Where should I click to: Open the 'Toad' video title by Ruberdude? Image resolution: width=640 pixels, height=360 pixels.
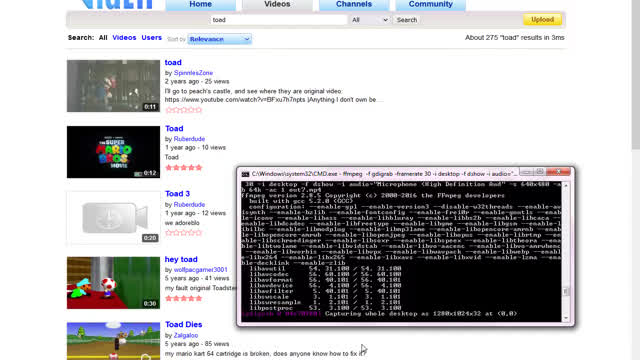click(174, 129)
